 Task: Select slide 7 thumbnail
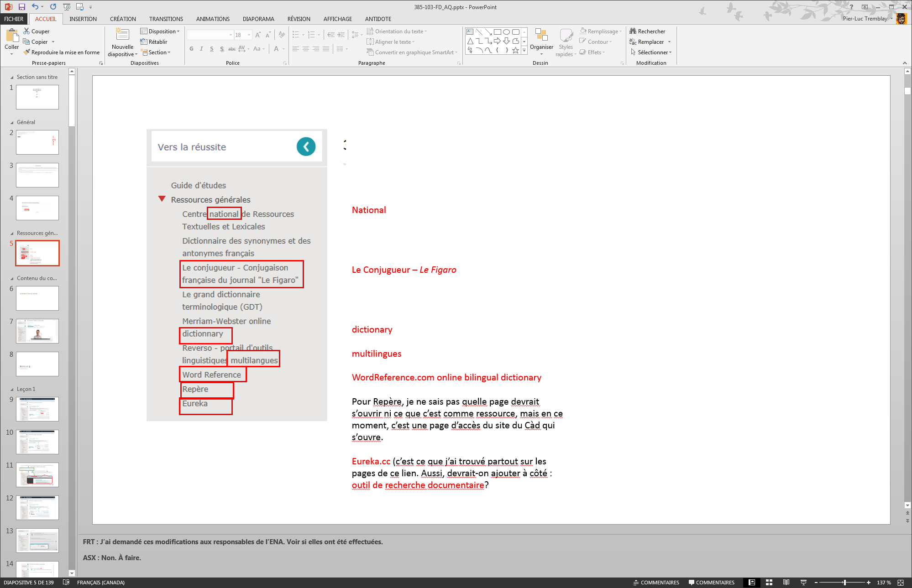37,331
